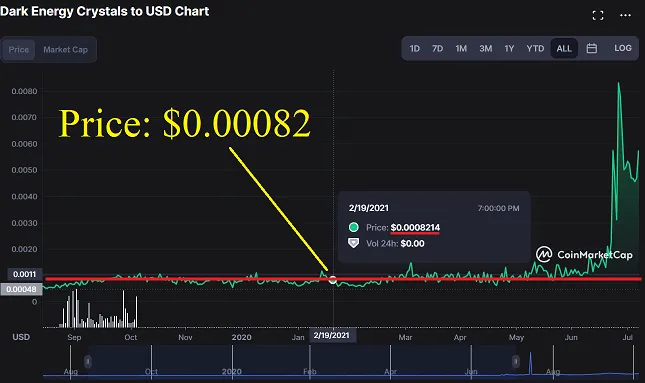
Task: Click the chart data point marker
Action: pyautogui.click(x=332, y=280)
